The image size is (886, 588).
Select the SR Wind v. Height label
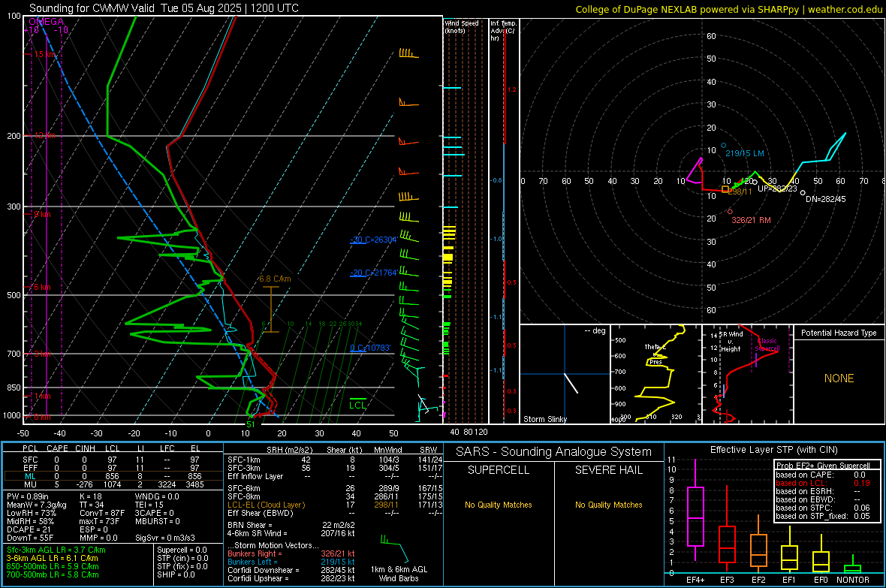coord(731,342)
